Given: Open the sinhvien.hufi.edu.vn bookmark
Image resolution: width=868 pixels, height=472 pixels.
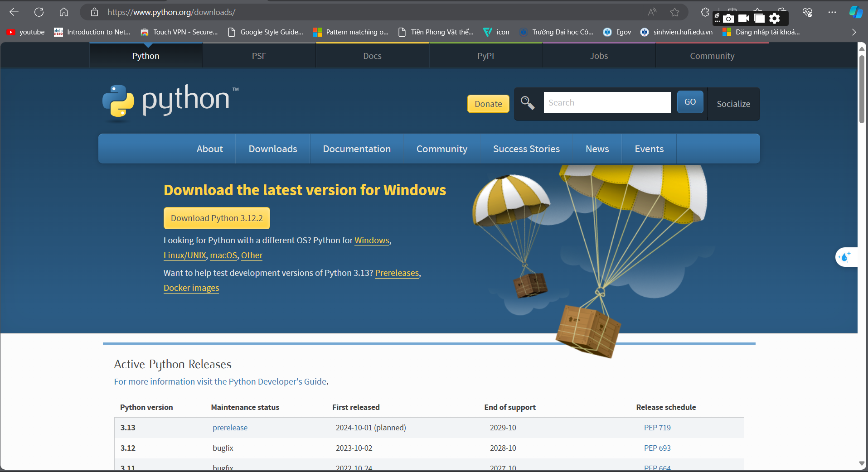Looking at the screenshot, I should (x=677, y=32).
